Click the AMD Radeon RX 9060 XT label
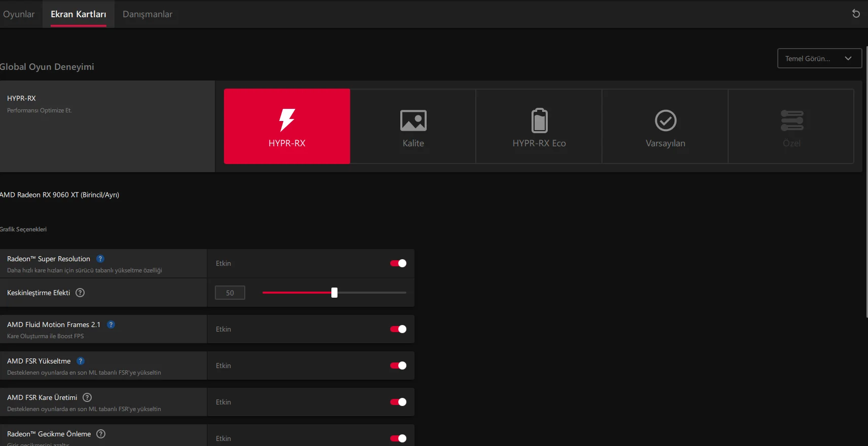This screenshot has width=868, height=446. [x=60, y=195]
